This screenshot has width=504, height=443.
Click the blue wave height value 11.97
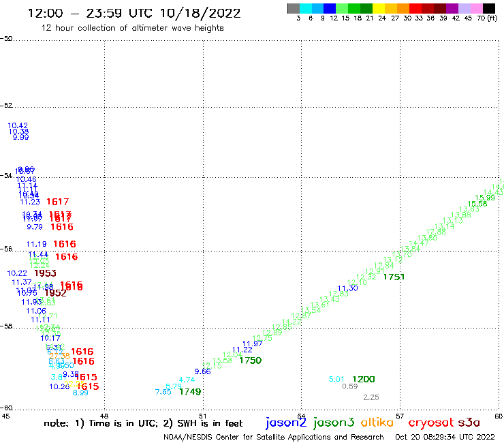tap(252, 343)
